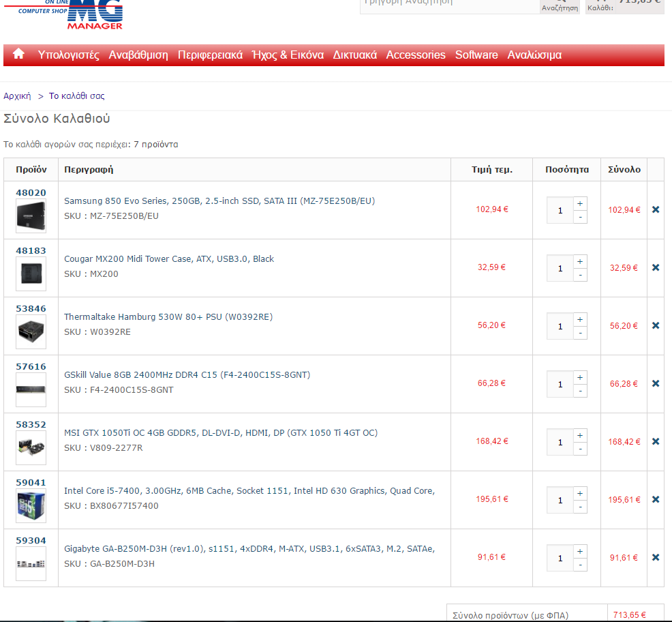
Task: Decrease Cougar MX200 quantity
Action: [580, 275]
